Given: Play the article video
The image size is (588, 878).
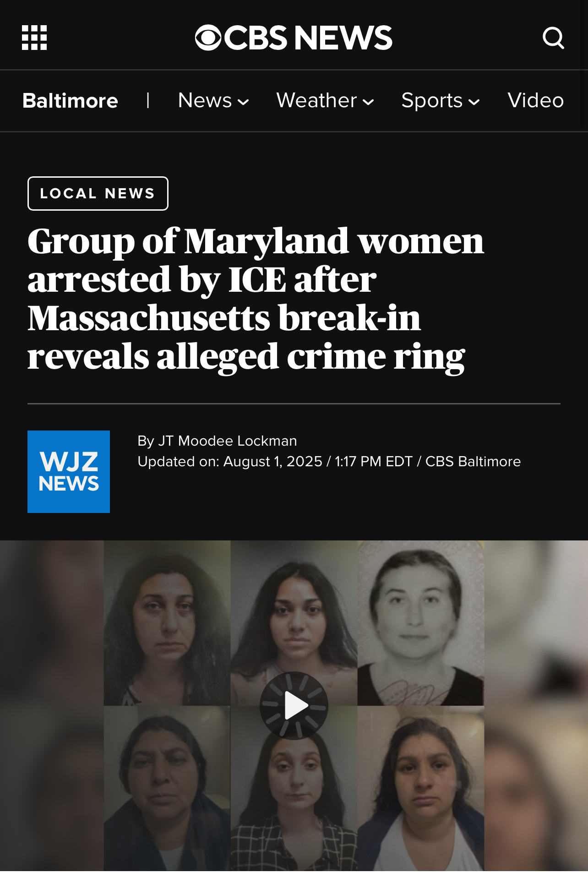Looking at the screenshot, I should pos(294,705).
